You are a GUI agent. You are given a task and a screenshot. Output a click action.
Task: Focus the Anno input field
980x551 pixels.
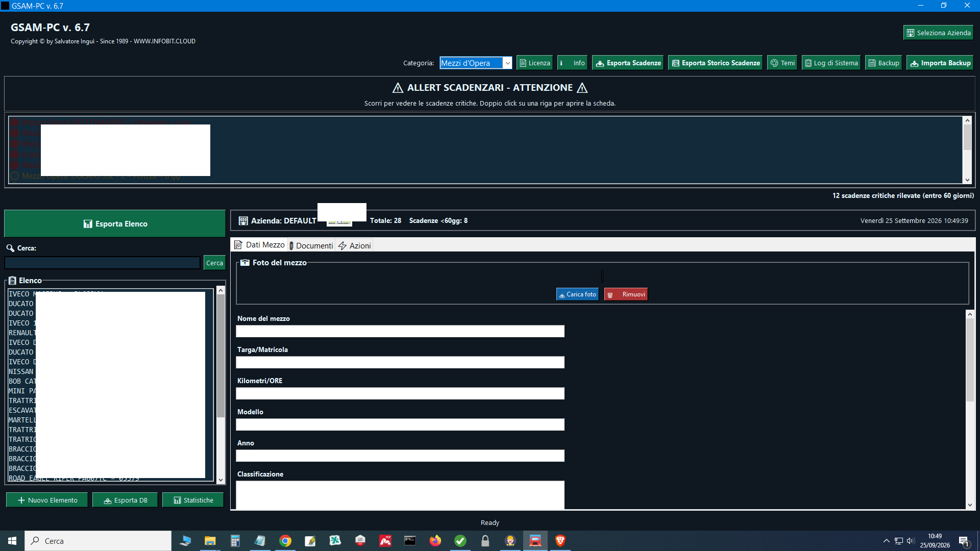[400, 456]
